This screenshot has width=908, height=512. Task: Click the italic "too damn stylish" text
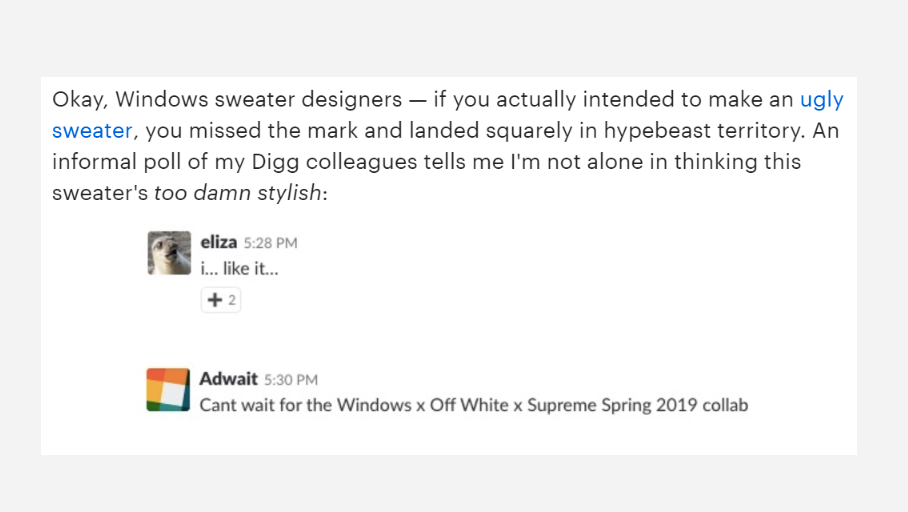237,193
